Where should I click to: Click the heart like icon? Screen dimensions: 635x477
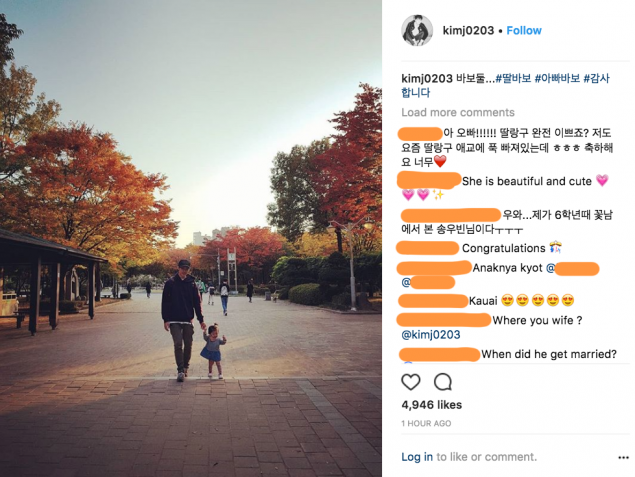pos(411,382)
